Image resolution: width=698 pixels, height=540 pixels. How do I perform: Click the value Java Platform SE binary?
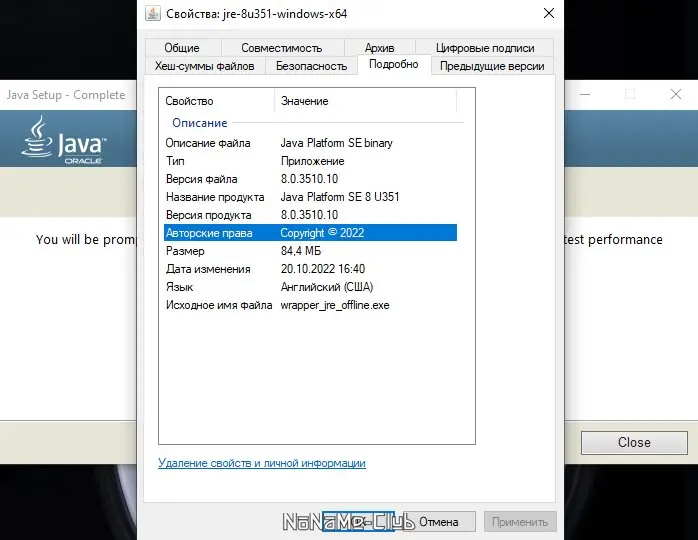point(337,143)
